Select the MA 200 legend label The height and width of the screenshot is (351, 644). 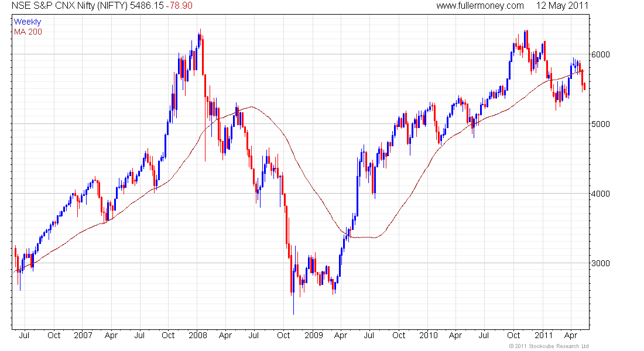click(x=28, y=32)
